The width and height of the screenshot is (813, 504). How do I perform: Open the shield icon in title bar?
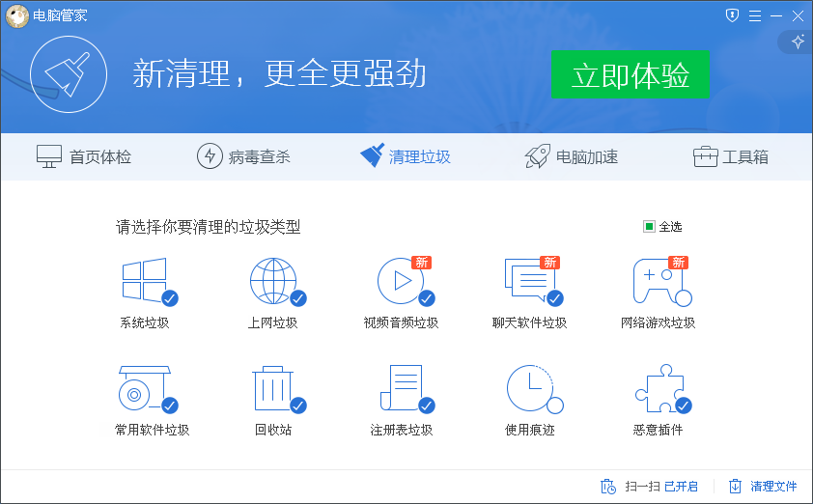[732, 15]
